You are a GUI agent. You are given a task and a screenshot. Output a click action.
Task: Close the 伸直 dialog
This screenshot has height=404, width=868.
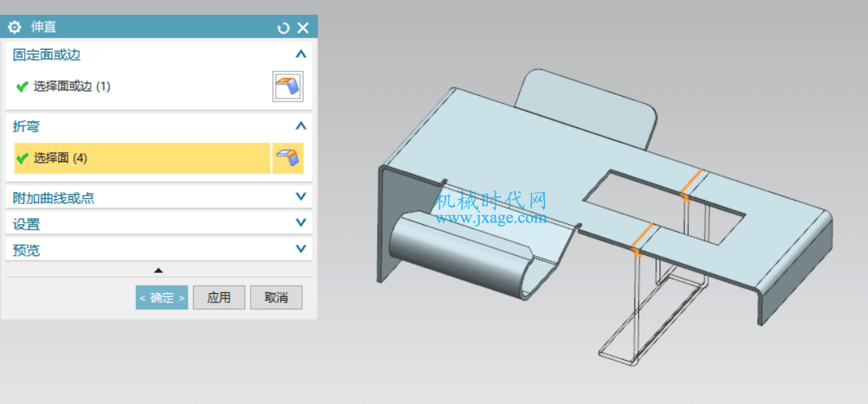coord(303,28)
